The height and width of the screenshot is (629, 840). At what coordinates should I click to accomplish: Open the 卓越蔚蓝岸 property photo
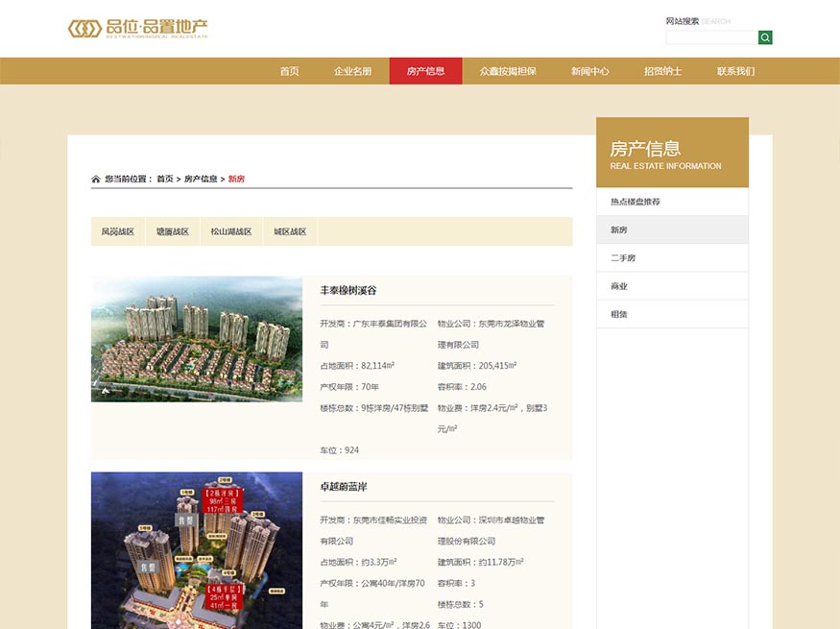(x=197, y=550)
